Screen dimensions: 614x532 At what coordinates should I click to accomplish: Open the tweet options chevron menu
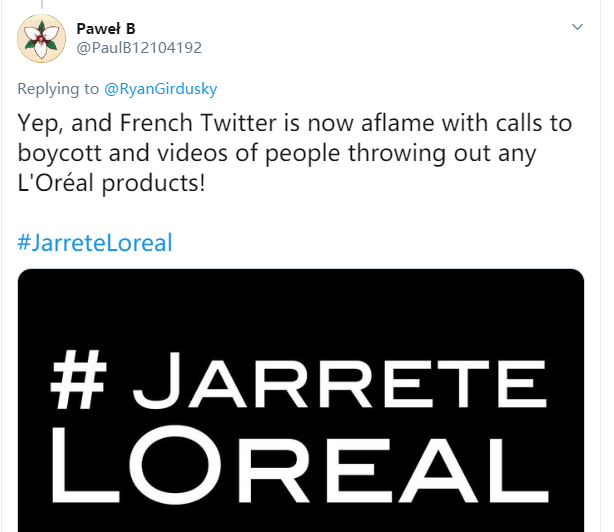click(576, 25)
